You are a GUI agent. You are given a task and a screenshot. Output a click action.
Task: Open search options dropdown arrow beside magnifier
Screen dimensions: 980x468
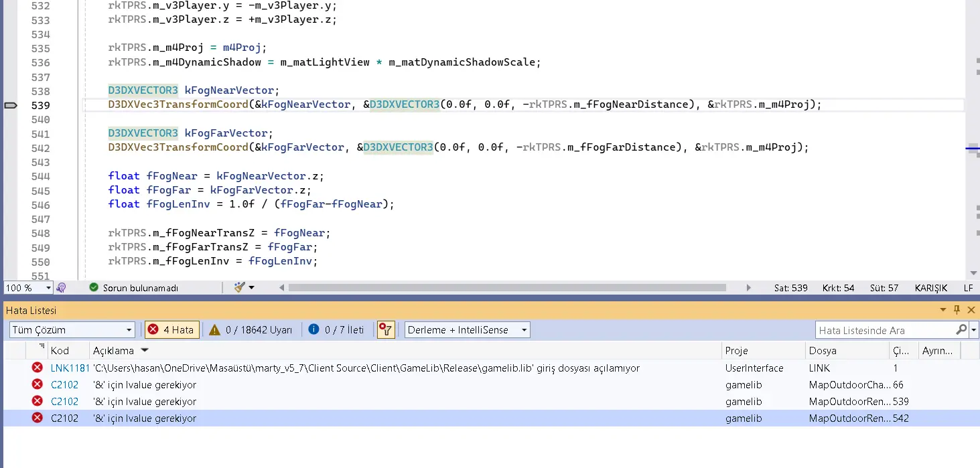[973, 330]
